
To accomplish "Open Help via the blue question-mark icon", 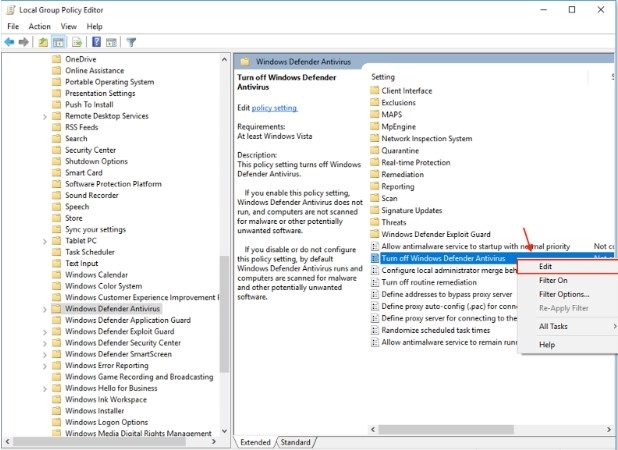I will click(x=96, y=42).
